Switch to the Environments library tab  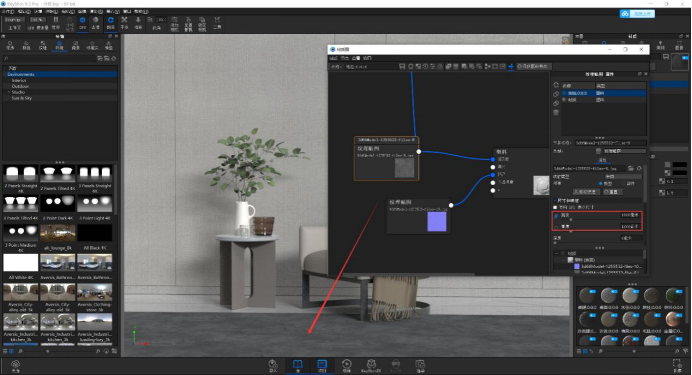coord(59,45)
